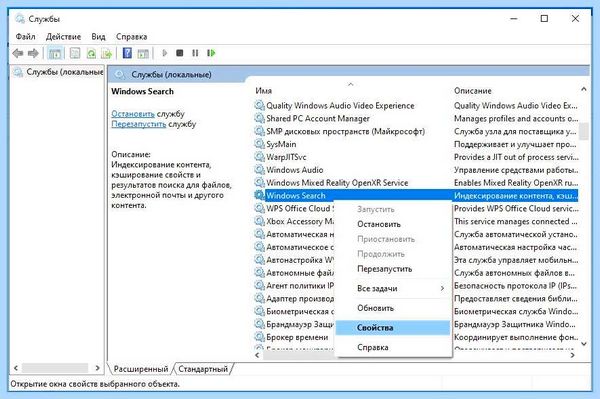
Task: Maximize the Службы window
Action: tap(544, 18)
